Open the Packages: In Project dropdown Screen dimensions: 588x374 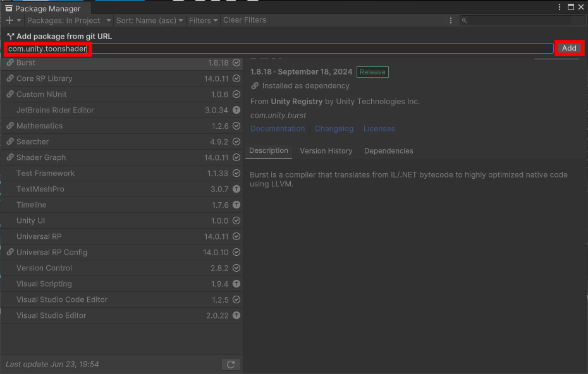[x=69, y=20]
